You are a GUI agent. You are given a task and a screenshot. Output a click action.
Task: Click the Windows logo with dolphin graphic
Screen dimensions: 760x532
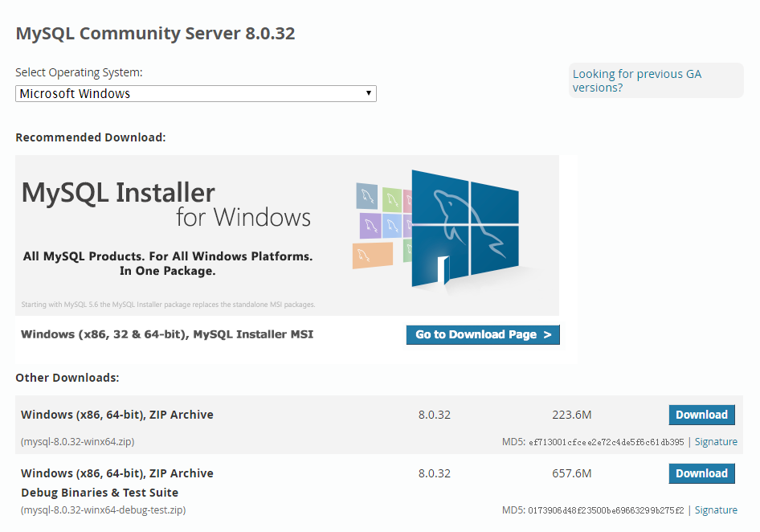point(465,229)
